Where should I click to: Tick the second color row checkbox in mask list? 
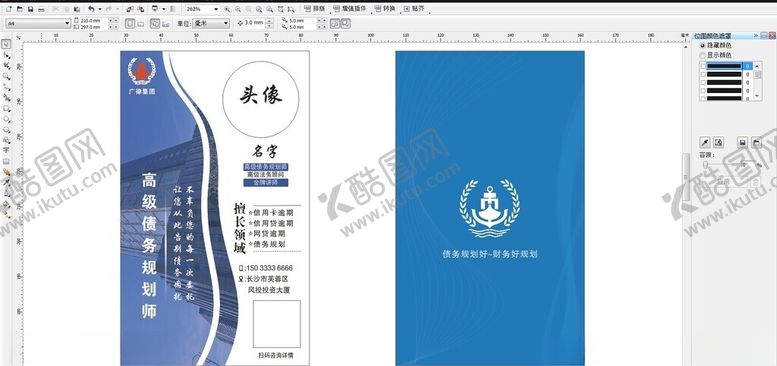pos(703,74)
